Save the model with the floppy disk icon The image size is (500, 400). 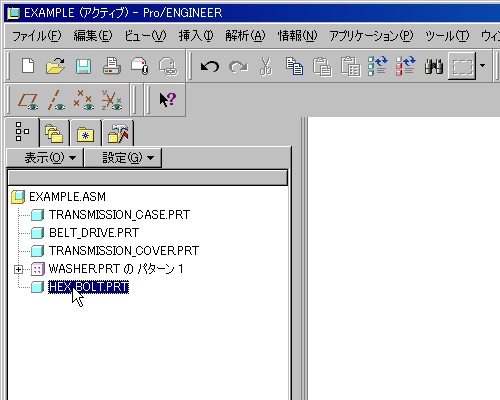(x=83, y=66)
